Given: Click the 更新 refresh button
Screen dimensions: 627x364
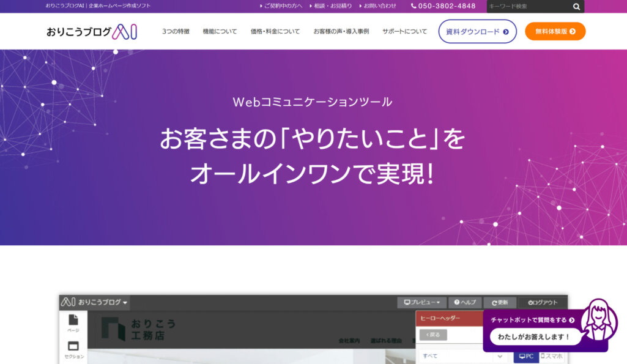Looking at the screenshot, I should pos(499,302).
